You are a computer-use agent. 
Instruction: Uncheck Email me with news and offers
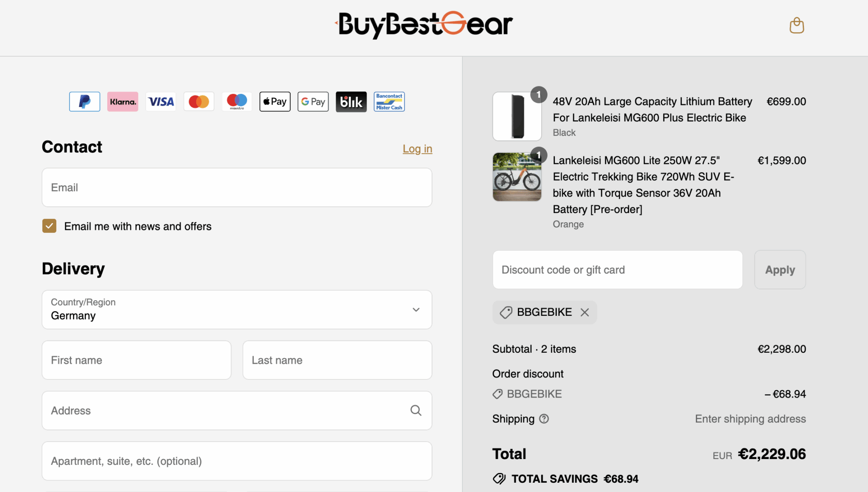pos(49,226)
